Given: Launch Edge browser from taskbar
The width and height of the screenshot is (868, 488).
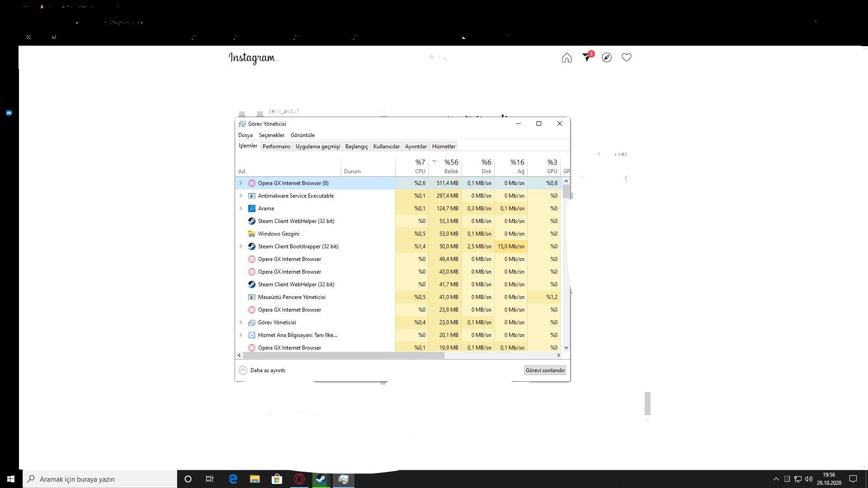Looking at the screenshot, I should [x=233, y=479].
